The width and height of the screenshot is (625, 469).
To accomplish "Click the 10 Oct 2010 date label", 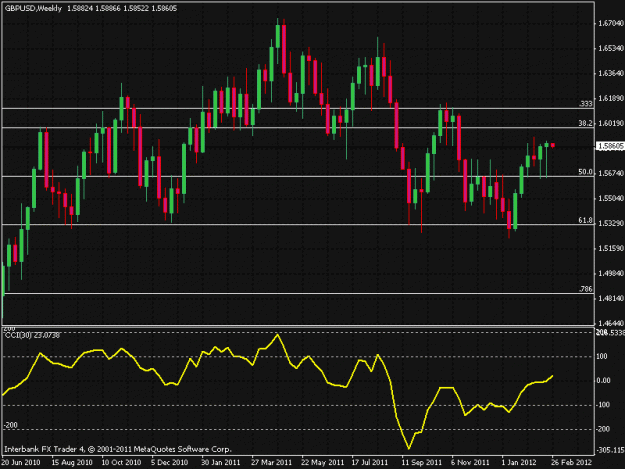I will [121, 462].
